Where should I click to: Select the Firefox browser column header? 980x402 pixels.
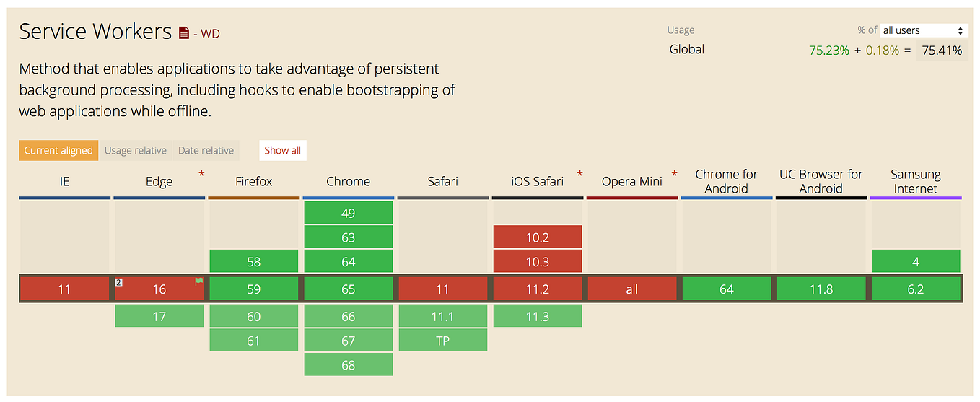tap(253, 182)
